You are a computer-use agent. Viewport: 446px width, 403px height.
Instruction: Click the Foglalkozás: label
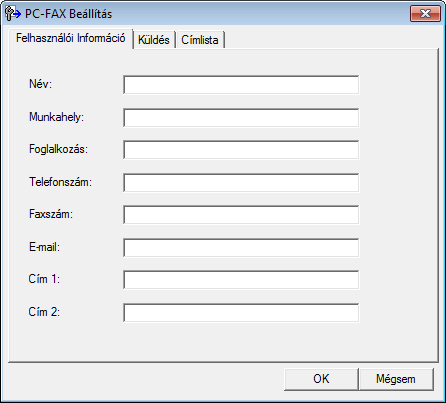pos(58,149)
